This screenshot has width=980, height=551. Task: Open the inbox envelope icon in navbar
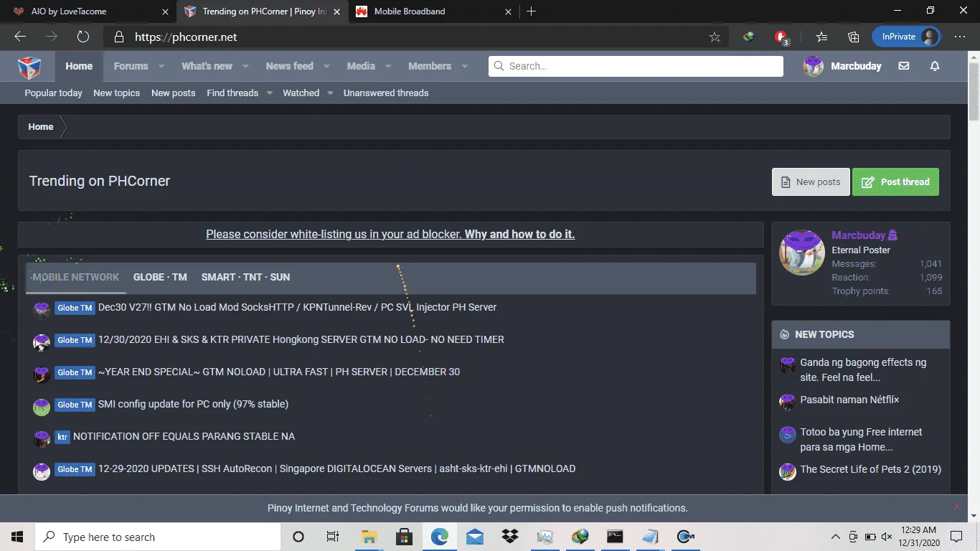(x=904, y=66)
